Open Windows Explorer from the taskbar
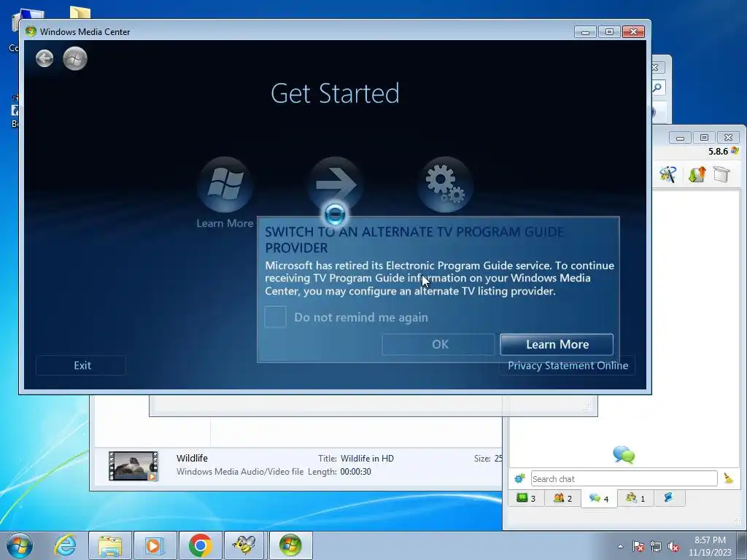 [x=110, y=545]
